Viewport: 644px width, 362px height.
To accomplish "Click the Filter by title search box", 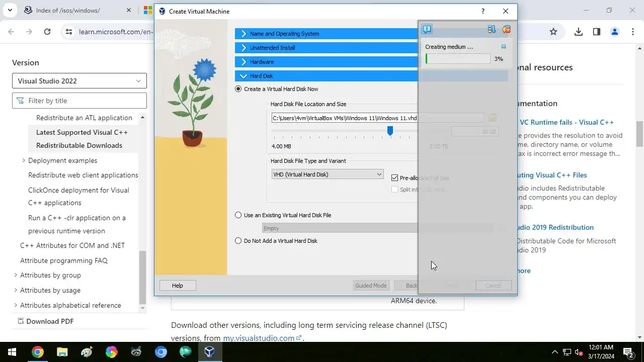I will point(79,101).
